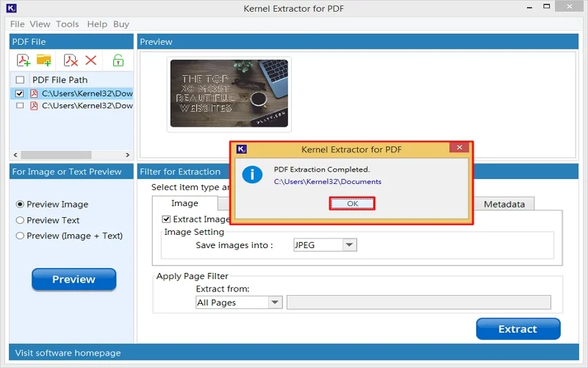Open the View menu
Viewport: 588px width, 368px height.
tap(40, 24)
